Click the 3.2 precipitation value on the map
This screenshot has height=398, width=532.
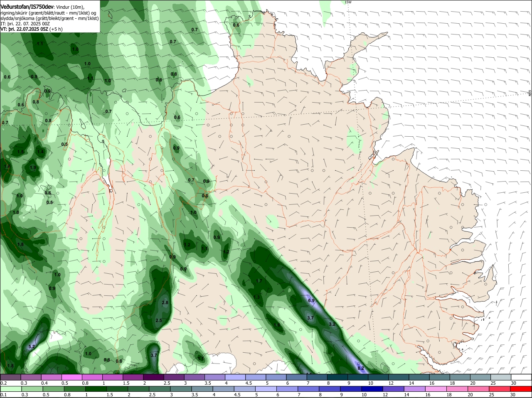point(332,324)
